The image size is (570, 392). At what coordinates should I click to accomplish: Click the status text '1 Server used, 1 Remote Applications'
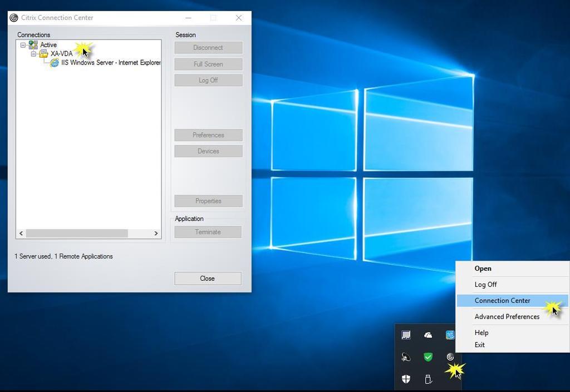pyautogui.click(x=63, y=256)
